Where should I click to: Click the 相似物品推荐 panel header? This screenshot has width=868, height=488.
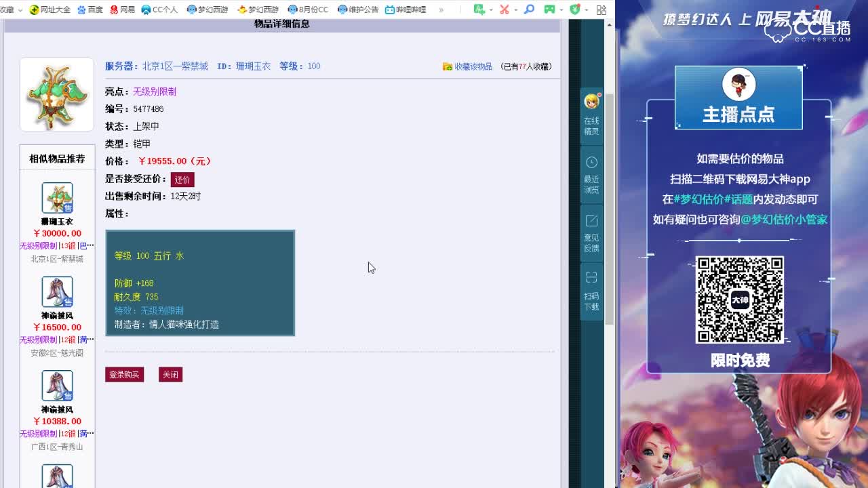click(x=57, y=159)
